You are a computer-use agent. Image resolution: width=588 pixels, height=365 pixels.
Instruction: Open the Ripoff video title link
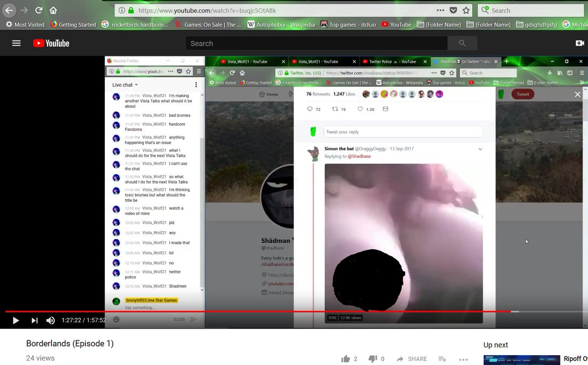(x=575, y=359)
